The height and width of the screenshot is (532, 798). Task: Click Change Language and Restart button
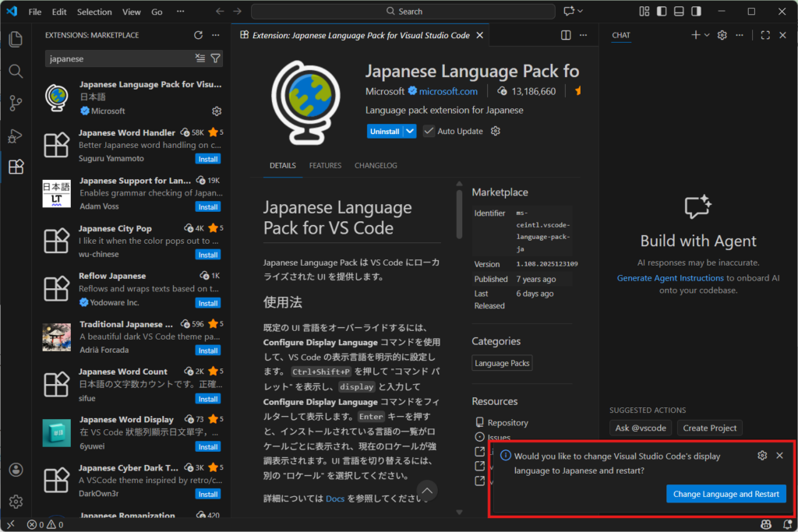726,494
